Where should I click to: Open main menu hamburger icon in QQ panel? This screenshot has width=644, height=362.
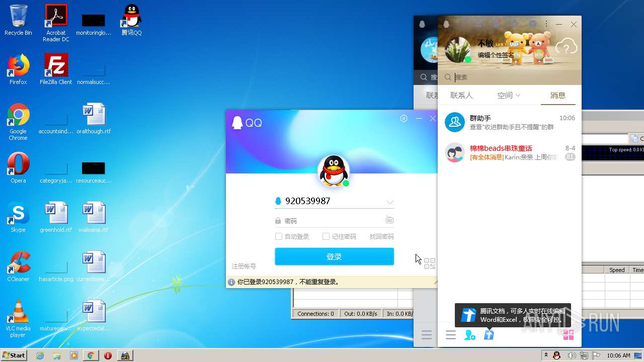[451, 335]
